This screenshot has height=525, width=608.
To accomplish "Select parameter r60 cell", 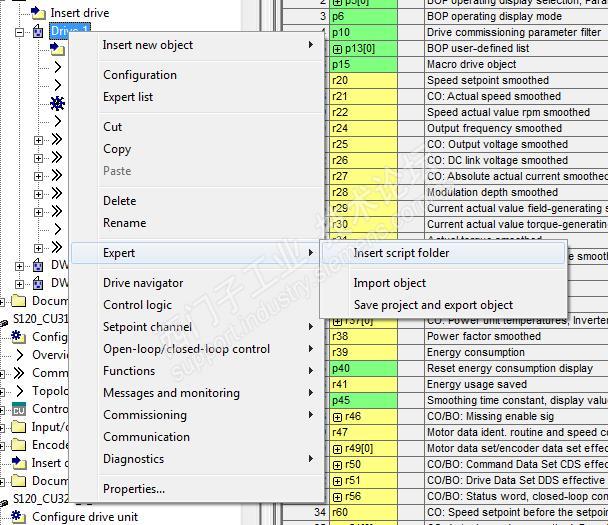I will 363,512.
